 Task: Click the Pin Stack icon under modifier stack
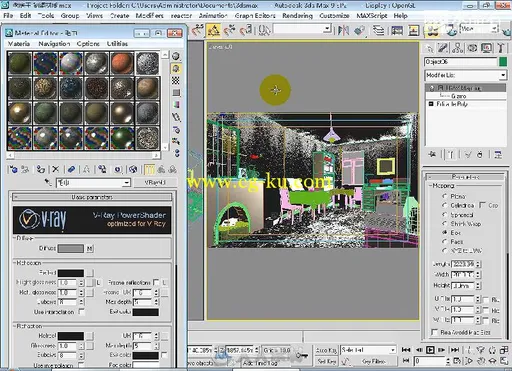tap(432, 154)
